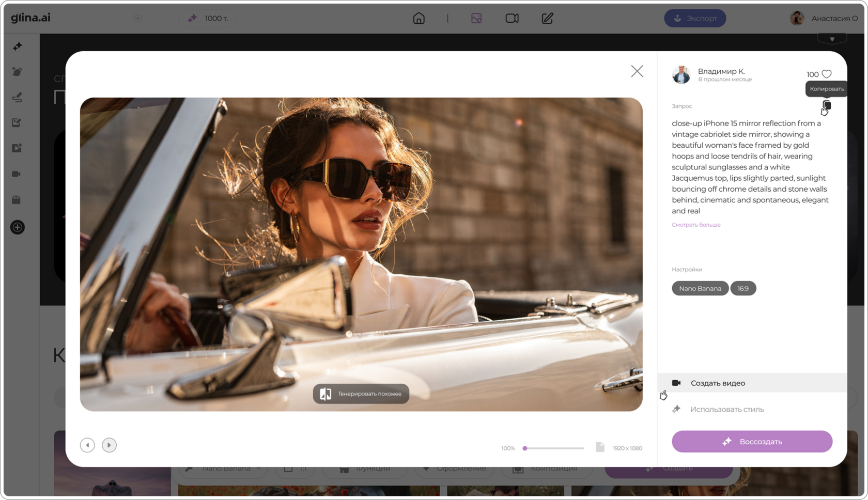Close the image preview dialog
868x500 pixels.
point(637,71)
